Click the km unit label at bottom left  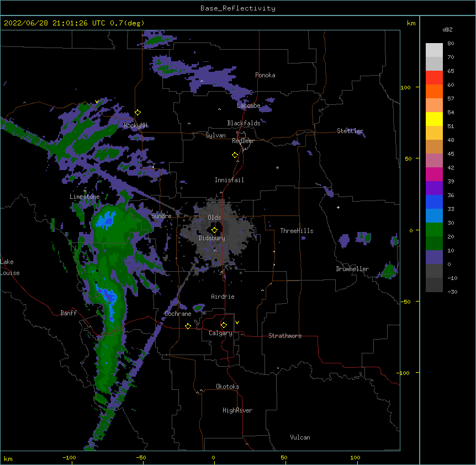pos(8,459)
